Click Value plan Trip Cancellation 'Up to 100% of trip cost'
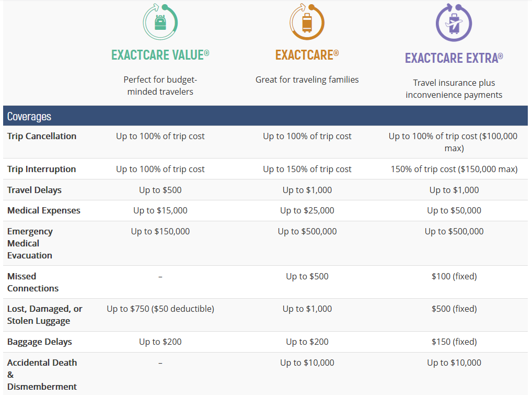The width and height of the screenshot is (532, 395). pos(160,136)
